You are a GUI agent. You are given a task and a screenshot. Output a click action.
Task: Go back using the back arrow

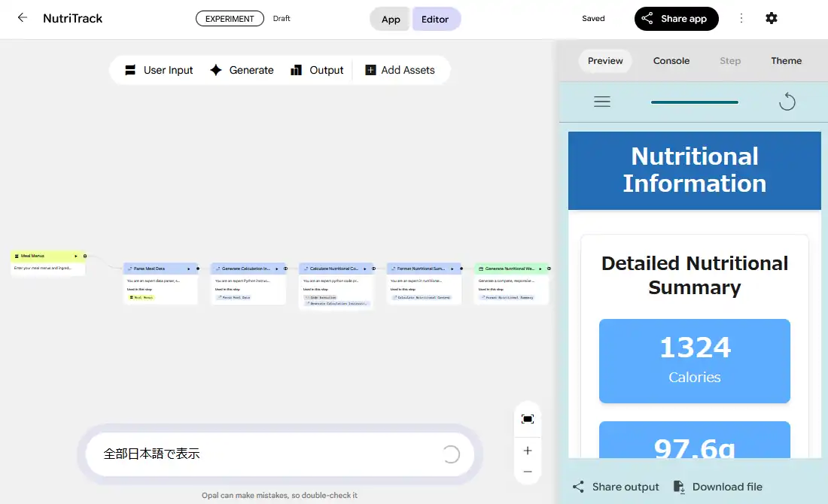pyautogui.click(x=23, y=18)
